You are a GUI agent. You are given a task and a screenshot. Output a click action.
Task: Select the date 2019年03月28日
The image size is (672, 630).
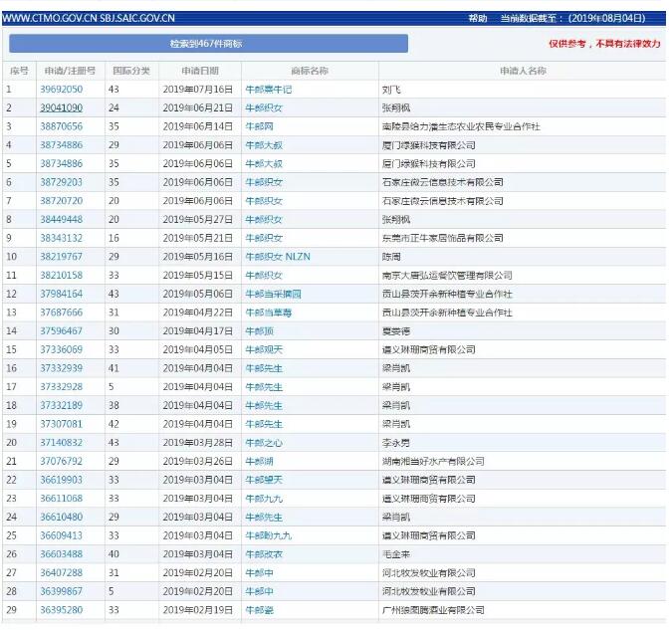(x=197, y=442)
